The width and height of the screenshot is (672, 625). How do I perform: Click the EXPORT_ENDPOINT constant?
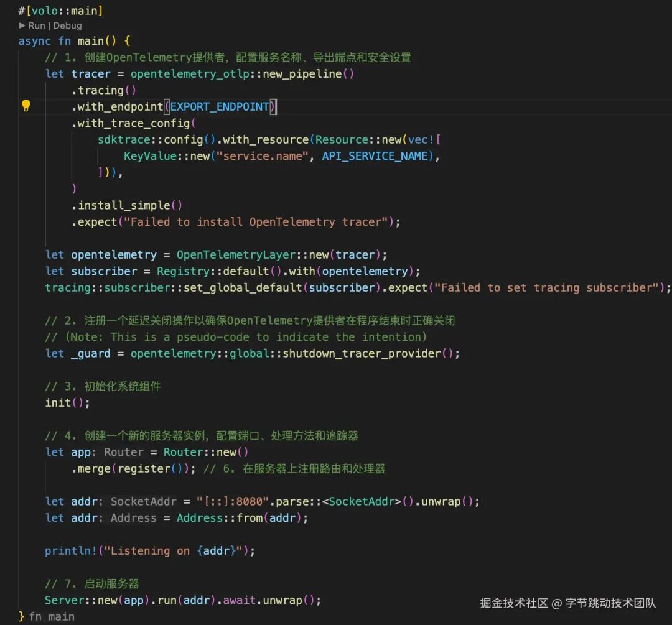pyautogui.click(x=220, y=107)
